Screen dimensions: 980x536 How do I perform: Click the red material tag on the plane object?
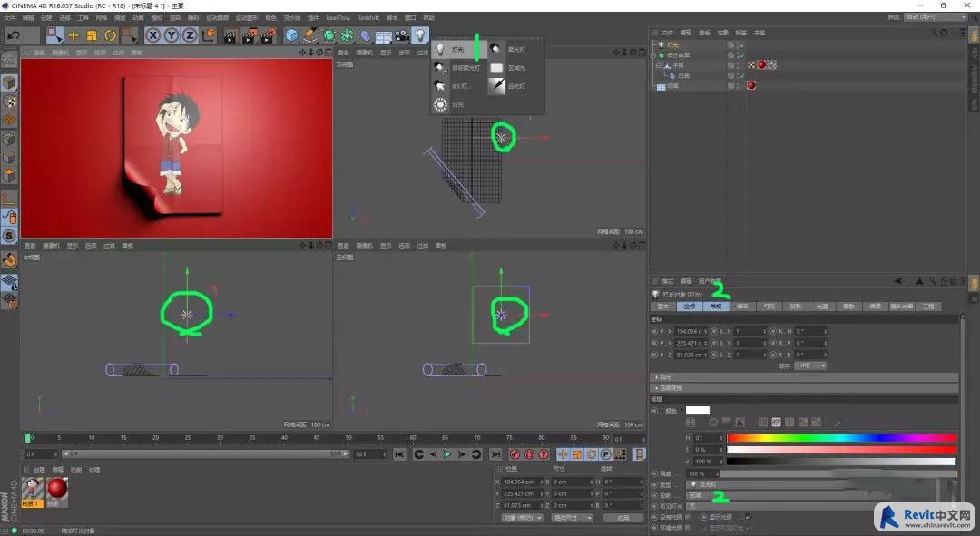[x=761, y=65]
